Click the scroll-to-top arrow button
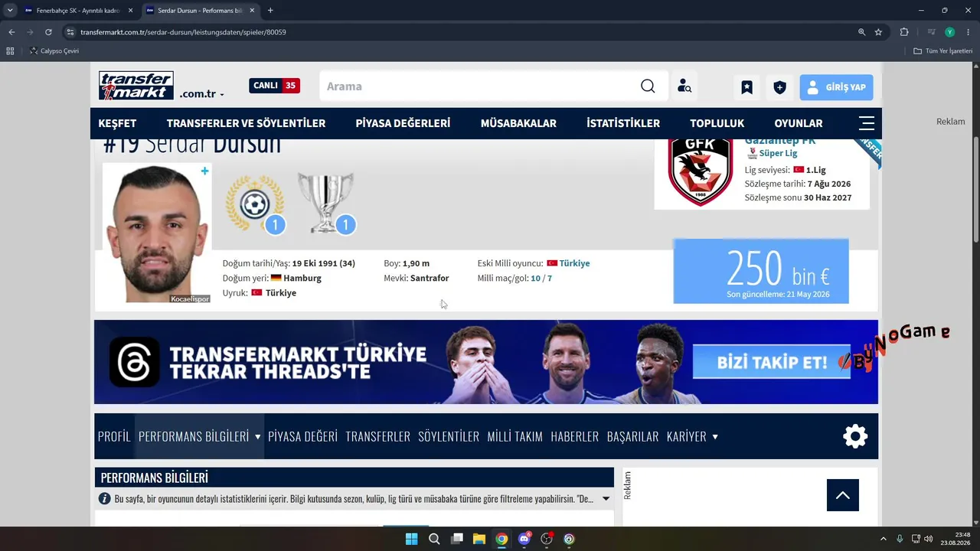Viewport: 980px width, 551px height. 843,495
